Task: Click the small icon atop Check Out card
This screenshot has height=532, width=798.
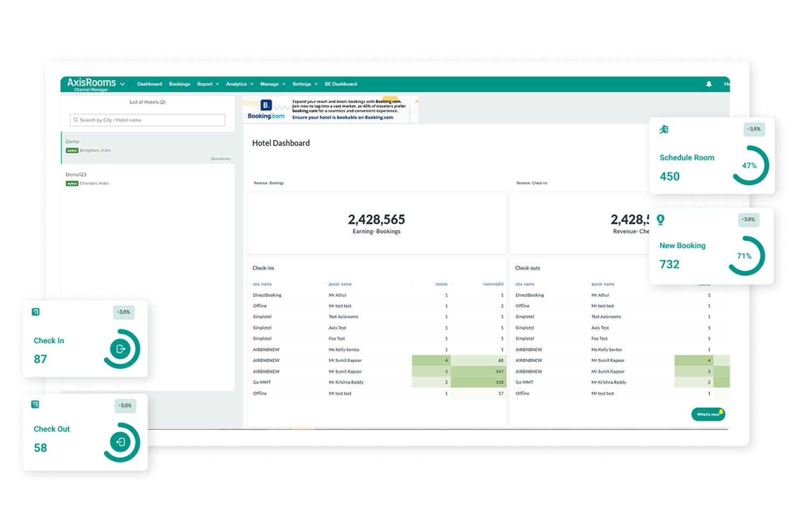Action: click(35, 404)
